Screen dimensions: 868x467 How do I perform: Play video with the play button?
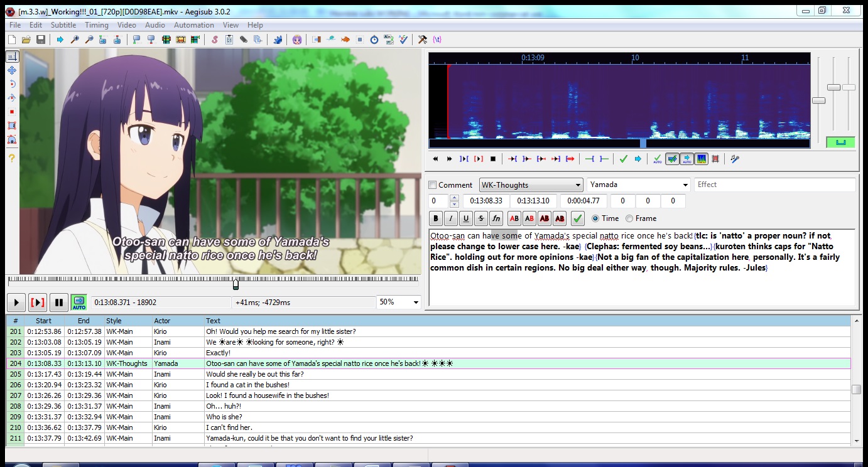tap(17, 303)
